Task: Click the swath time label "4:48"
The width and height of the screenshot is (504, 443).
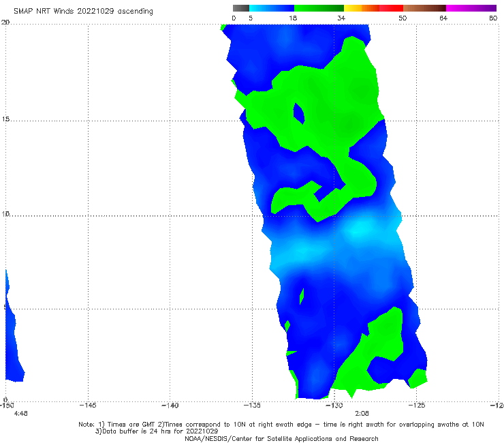Action: (21, 414)
